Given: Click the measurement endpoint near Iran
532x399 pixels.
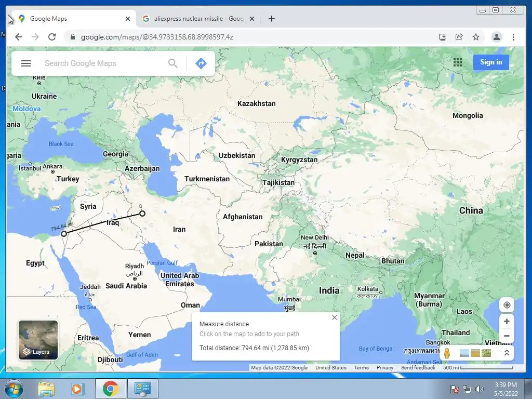Looking at the screenshot, I should (x=142, y=214).
